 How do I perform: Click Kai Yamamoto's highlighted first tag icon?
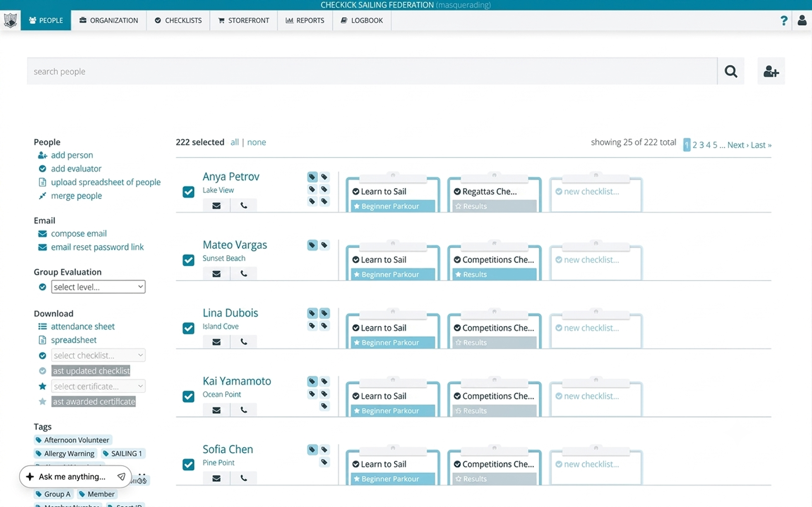pos(312,381)
